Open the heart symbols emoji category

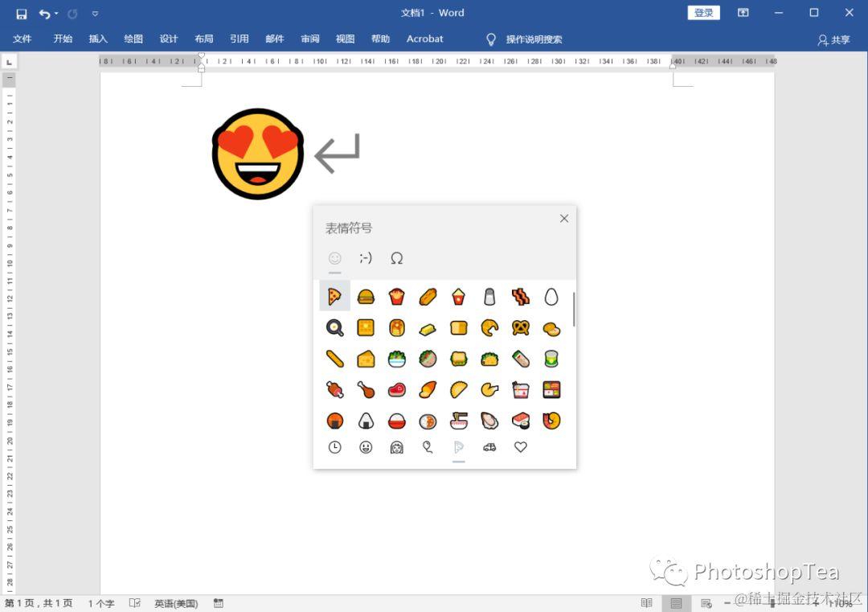520,447
